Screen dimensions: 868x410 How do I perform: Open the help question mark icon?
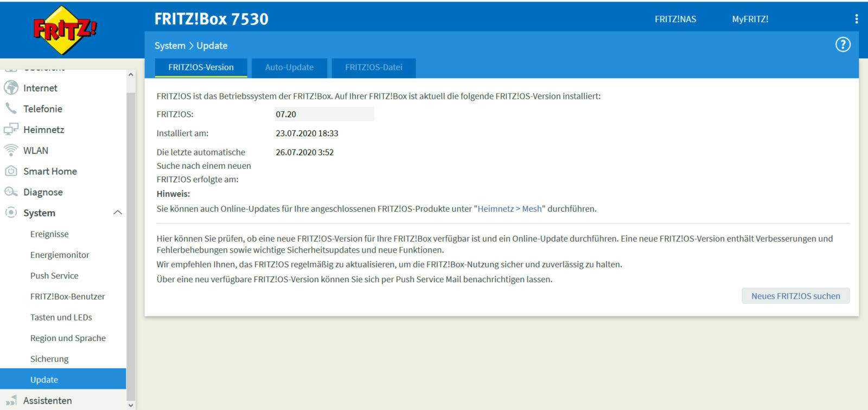click(843, 45)
